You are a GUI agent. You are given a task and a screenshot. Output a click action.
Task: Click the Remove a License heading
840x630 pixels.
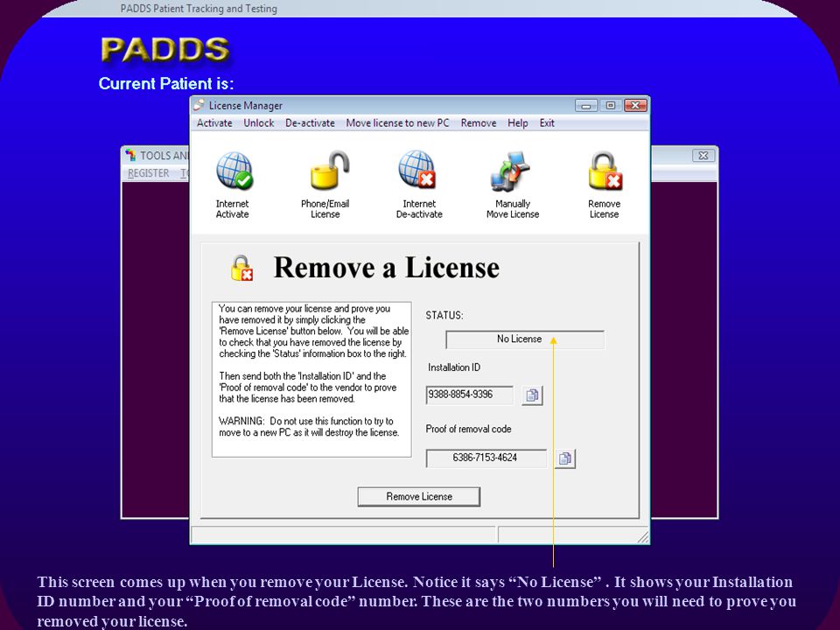(386, 268)
